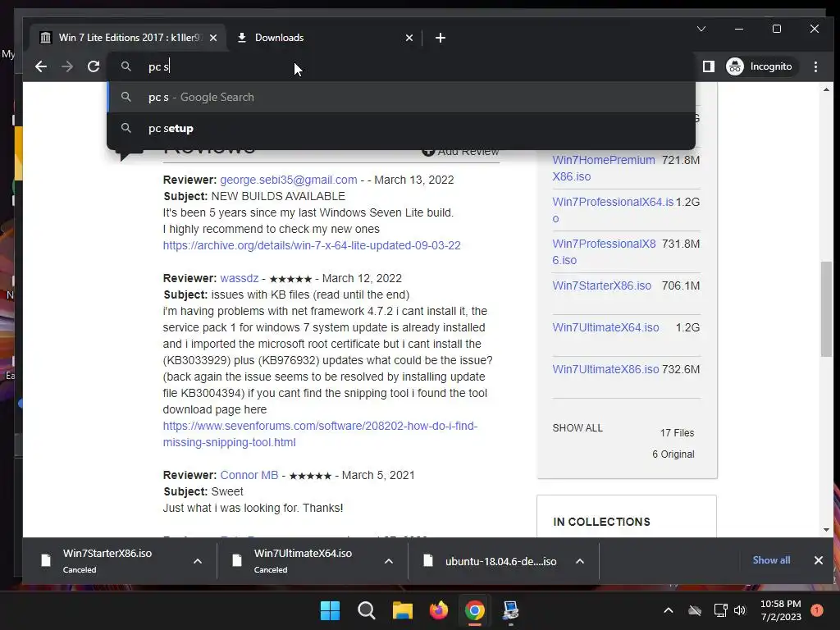840x630 pixels.
Task: Click the forward navigation arrow
Action: click(x=67, y=66)
